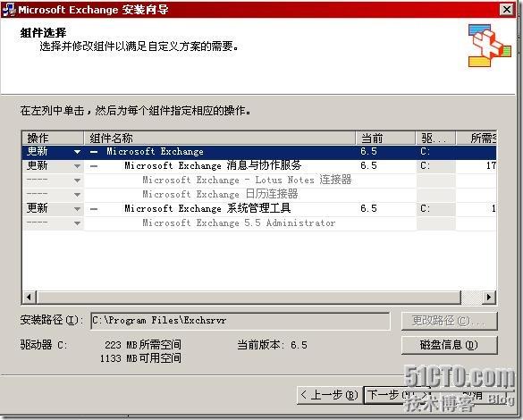Select the Microsoft Exchange root row
The image size is (523, 420).
[x=259, y=152]
